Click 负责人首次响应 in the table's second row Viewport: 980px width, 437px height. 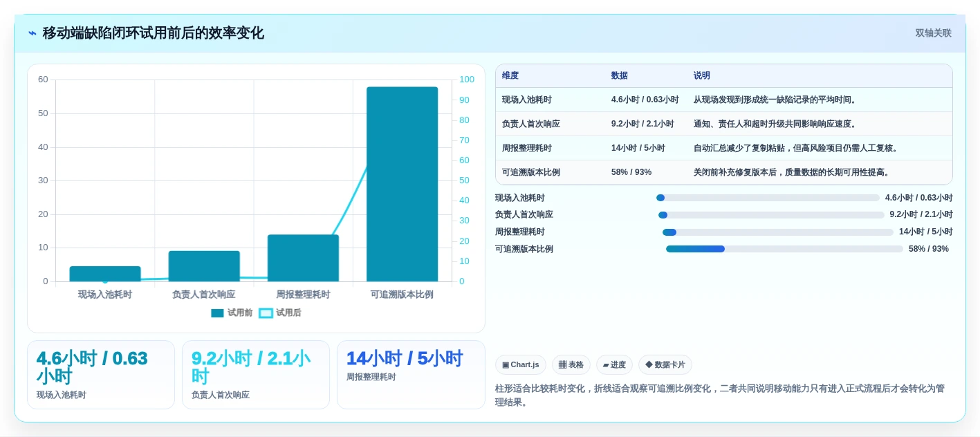pos(531,124)
